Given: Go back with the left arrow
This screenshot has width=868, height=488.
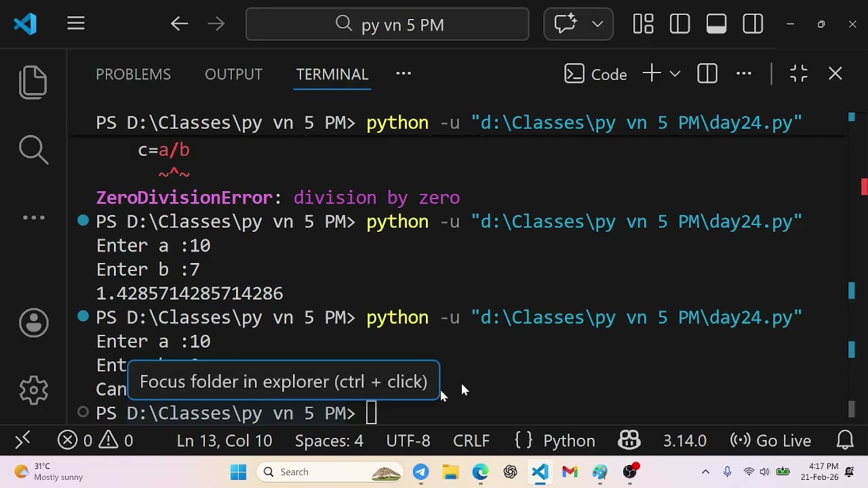Looking at the screenshot, I should tap(179, 24).
